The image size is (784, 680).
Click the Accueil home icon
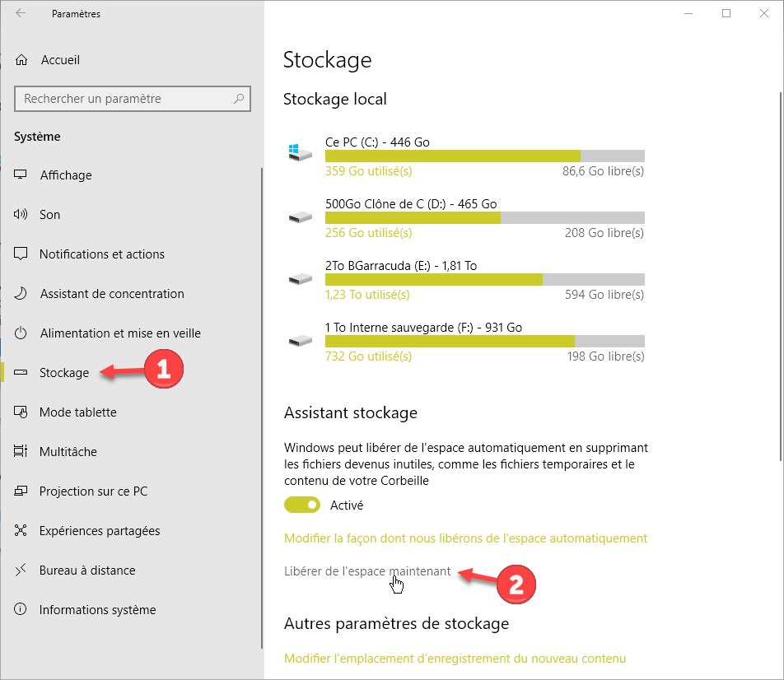pyautogui.click(x=21, y=60)
